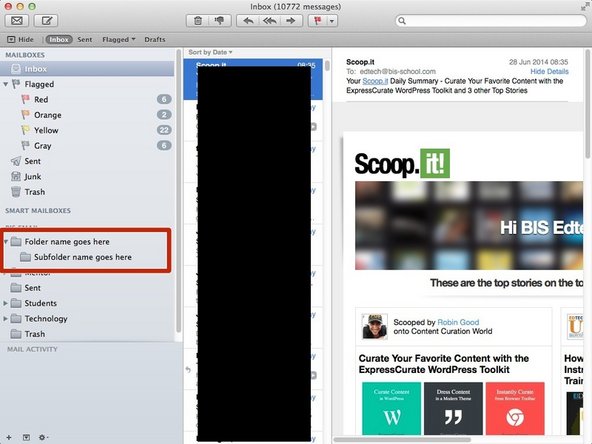The height and width of the screenshot is (444, 592).
Task: Toggle Mail Activity panel icon
Action: [26, 437]
